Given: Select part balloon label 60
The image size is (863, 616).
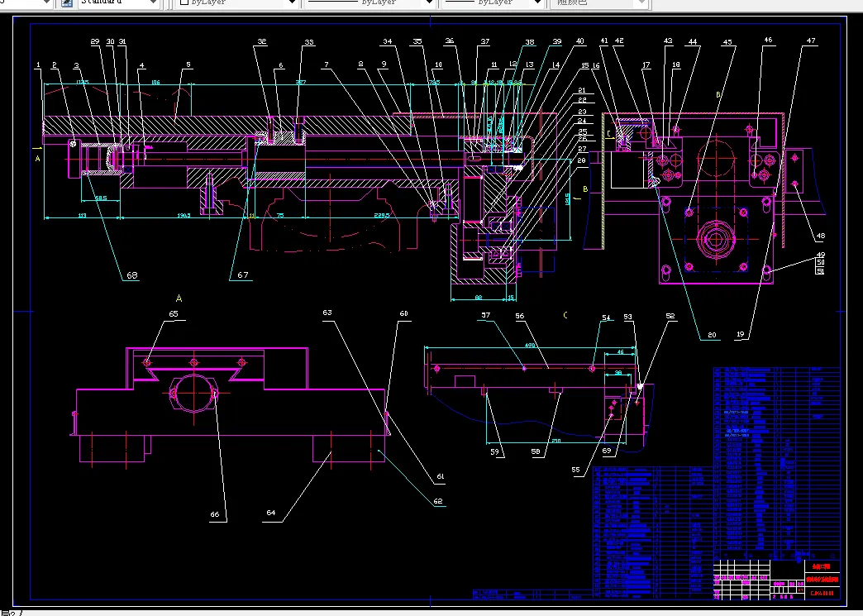Looking at the screenshot, I should coord(404,313).
